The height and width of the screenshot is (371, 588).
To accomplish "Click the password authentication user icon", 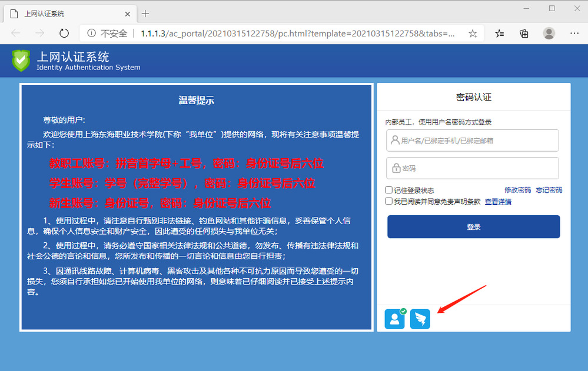I will (x=394, y=319).
